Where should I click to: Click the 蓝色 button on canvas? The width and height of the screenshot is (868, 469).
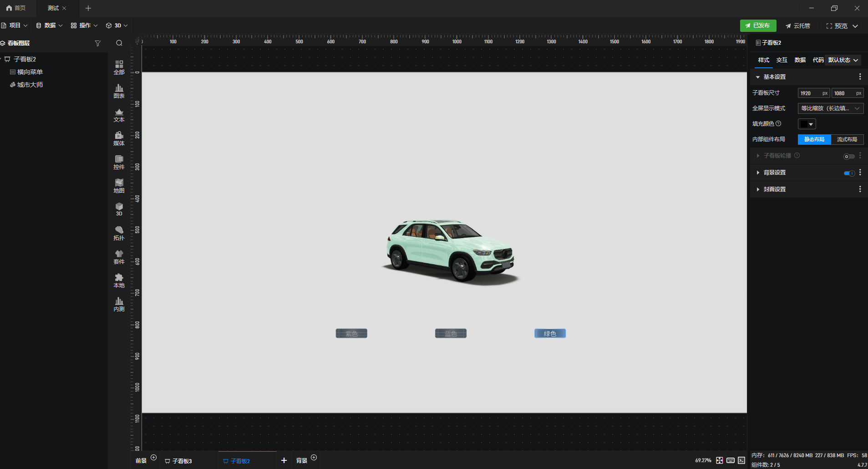pyautogui.click(x=451, y=333)
